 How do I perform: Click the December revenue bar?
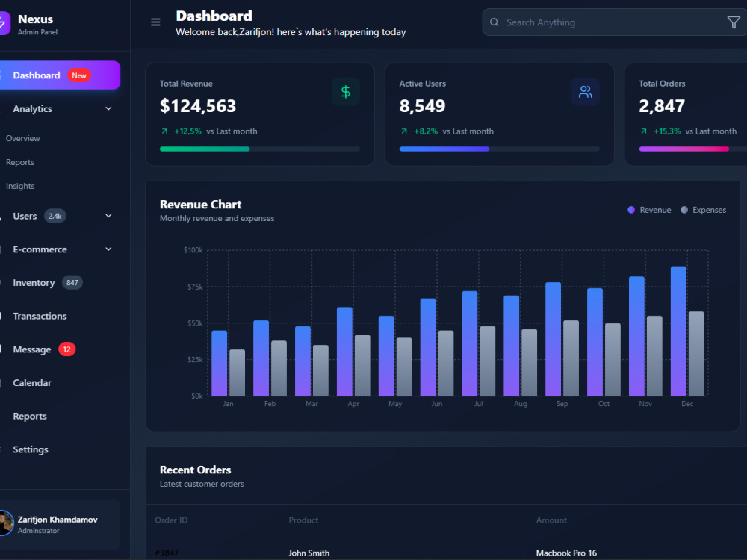pos(678,332)
